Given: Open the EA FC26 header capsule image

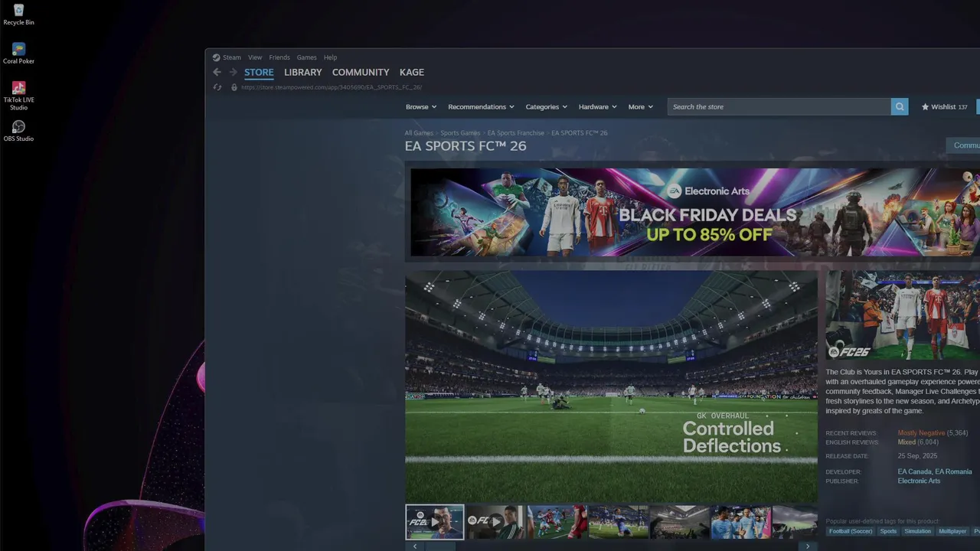Looking at the screenshot, I should click(x=903, y=315).
